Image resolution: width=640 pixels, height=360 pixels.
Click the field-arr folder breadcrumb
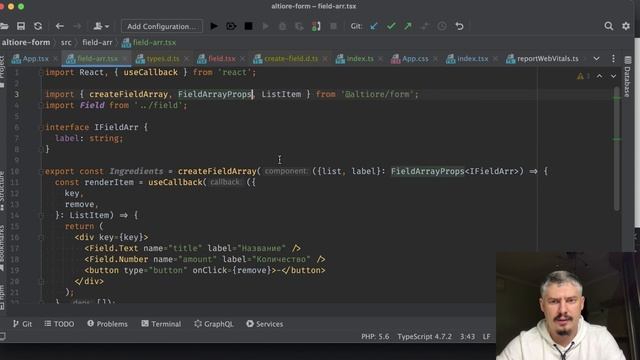[x=97, y=42]
